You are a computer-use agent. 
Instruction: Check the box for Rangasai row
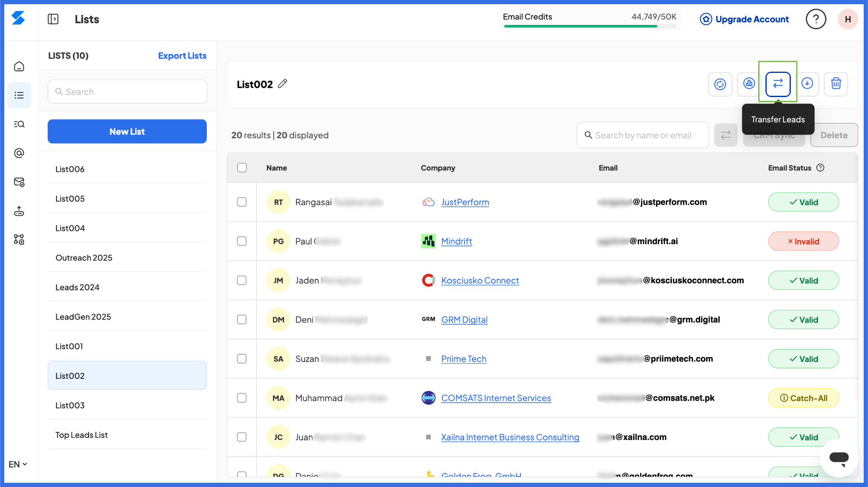click(242, 202)
